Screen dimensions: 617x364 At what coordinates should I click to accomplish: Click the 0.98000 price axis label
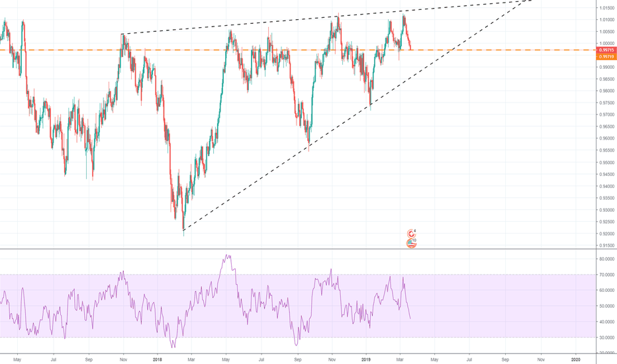(606, 91)
